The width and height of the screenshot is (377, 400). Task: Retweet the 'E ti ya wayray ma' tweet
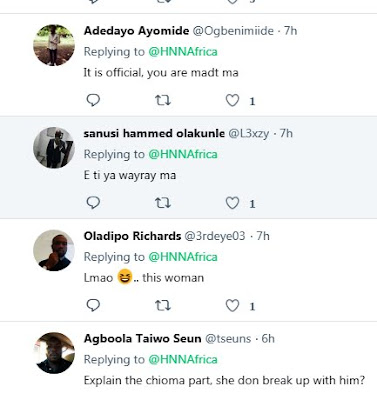163,203
